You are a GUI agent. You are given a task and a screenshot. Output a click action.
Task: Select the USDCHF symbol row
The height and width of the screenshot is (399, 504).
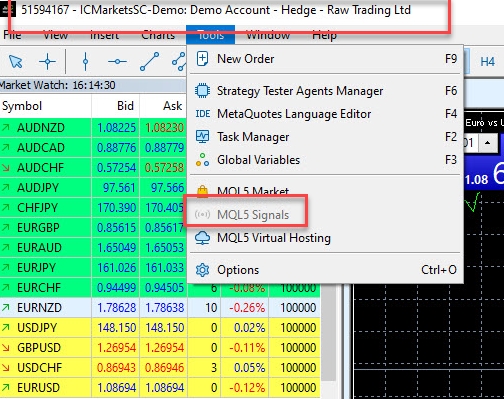click(x=160, y=368)
